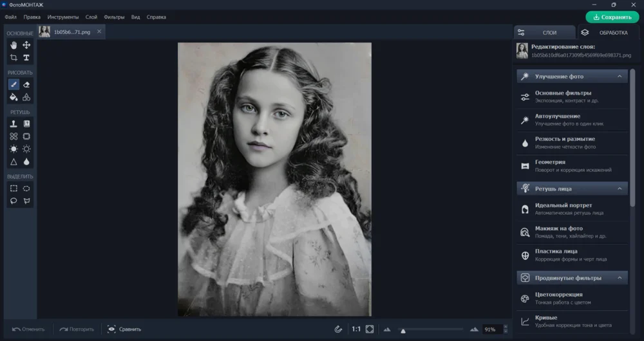
Task: Switch to the СЛОИ tab
Action: pyautogui.click(x=544, y=32)
